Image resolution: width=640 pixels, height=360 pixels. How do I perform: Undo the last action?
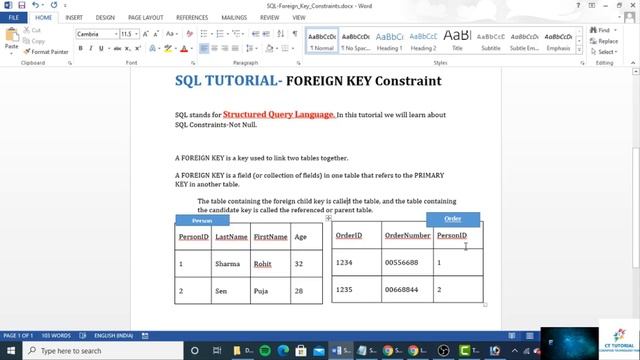(x=36, y=5)
